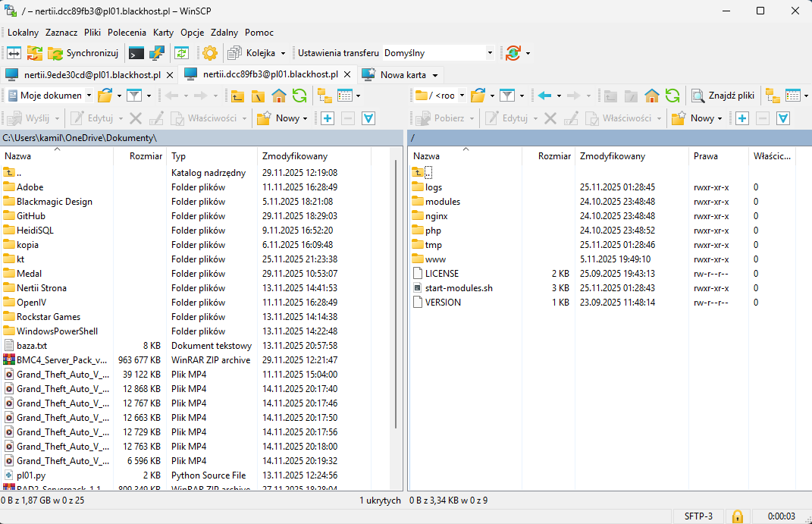Click remote panel select files plus icon
The image size is (812, 524).
pyautogui.click(x=742, y=118)
